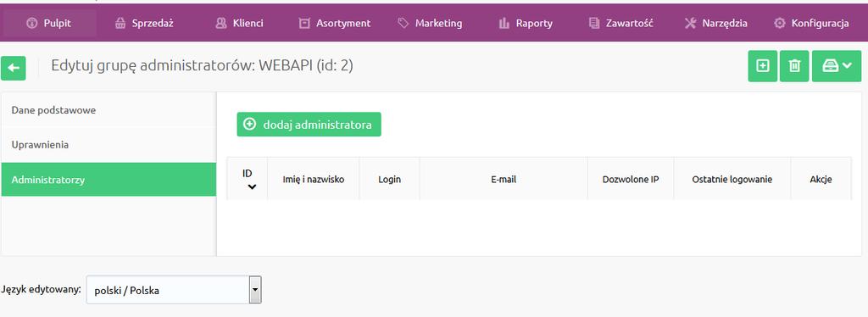This screenshot has width=868, height=317.
Task: Click the Ostatnie logowanie column header
Action: (732, 179)
